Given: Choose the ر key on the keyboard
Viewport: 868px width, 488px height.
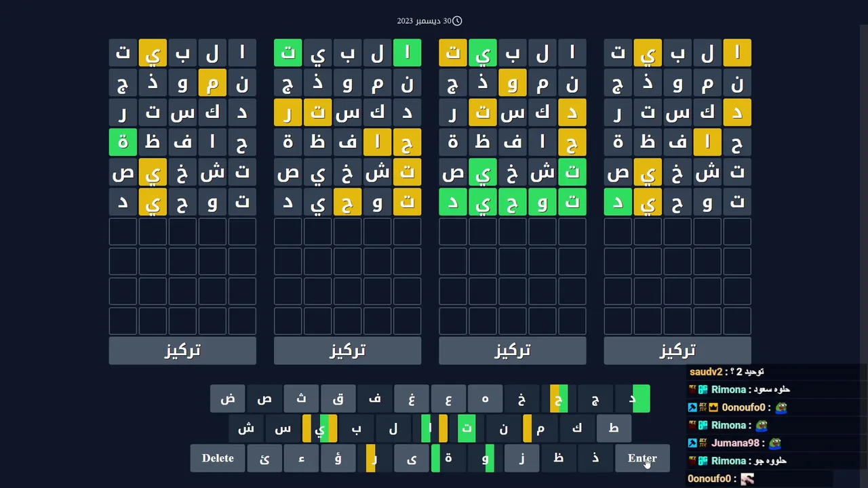Looking at the screenshot, I should [375, 458].
